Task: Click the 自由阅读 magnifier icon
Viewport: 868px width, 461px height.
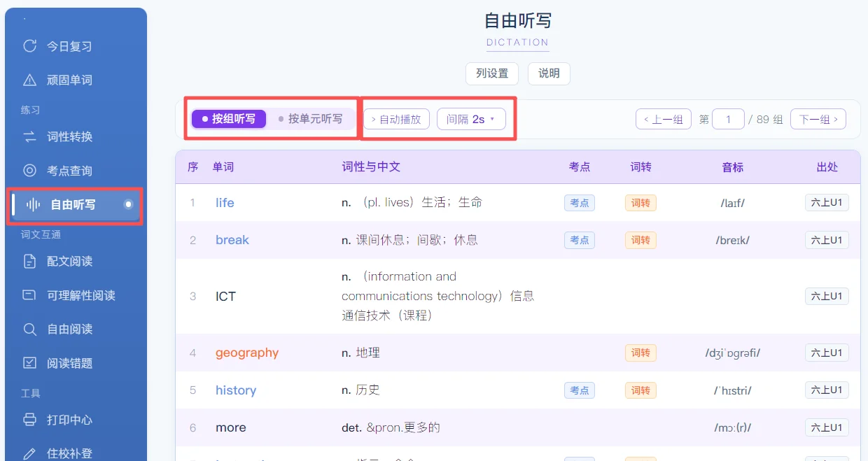Action: [x=29, y=329]
